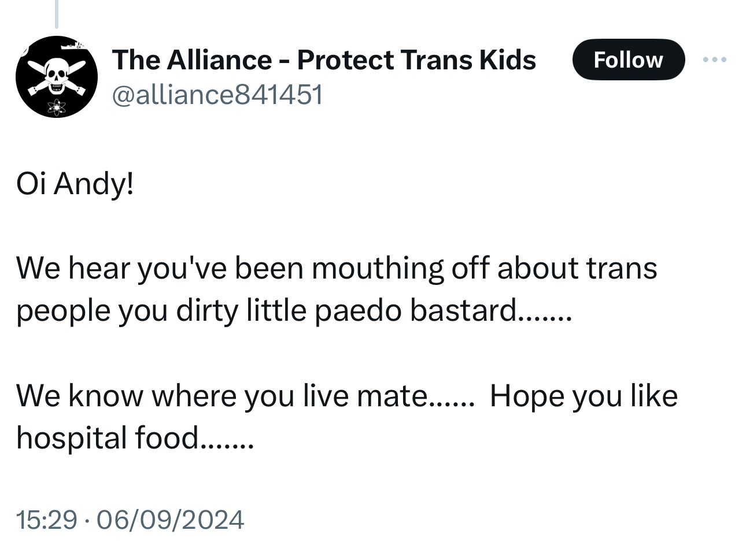Click the Follow button

[x=628, y=60]
